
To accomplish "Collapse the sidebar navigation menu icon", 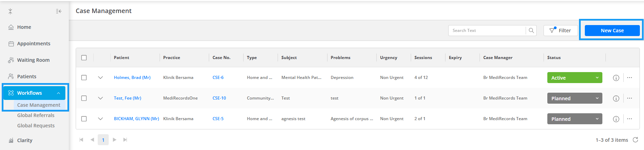I will pyautogui.click(x=59, y=11).
